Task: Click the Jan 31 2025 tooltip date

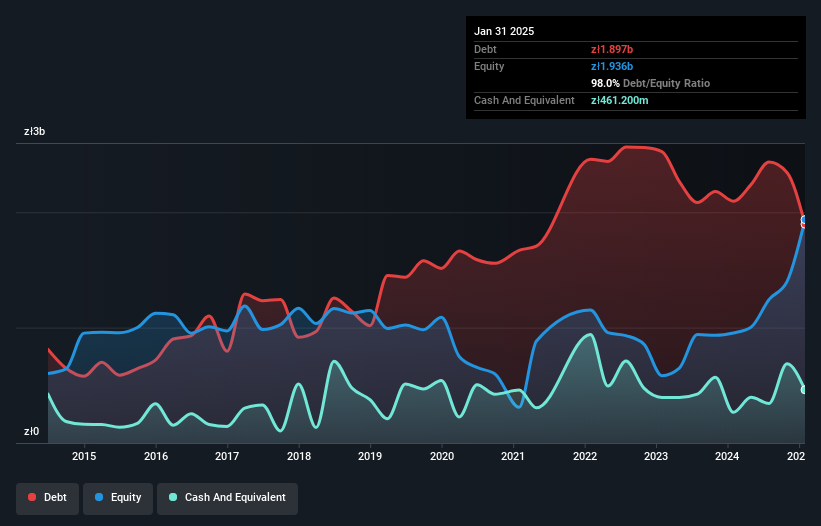Action: pyautogui.click(x=504, y=31)
